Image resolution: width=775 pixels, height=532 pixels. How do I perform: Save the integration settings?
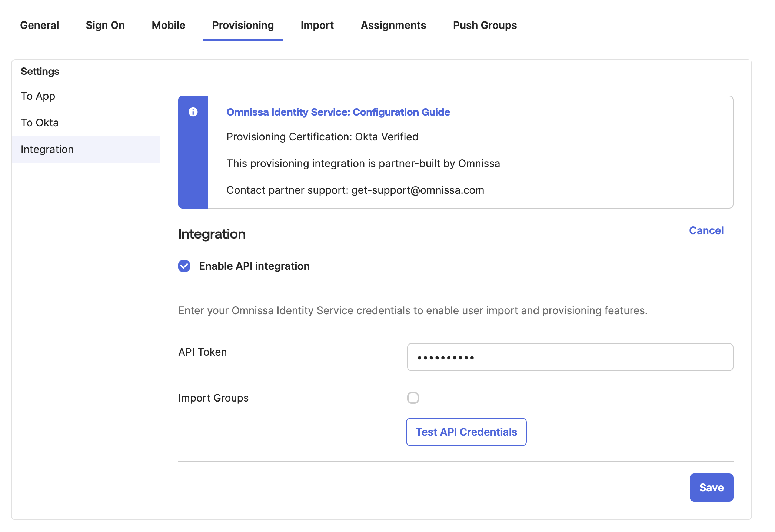click(711, 488)
